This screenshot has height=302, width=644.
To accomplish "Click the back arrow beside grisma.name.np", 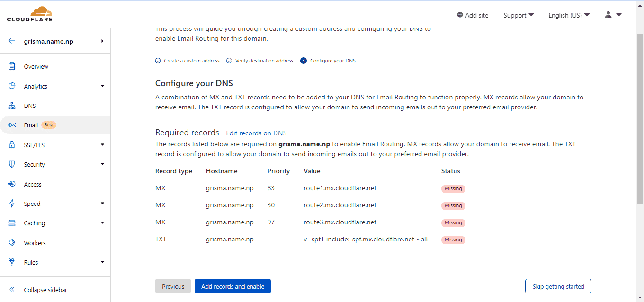I will point(12,41).
